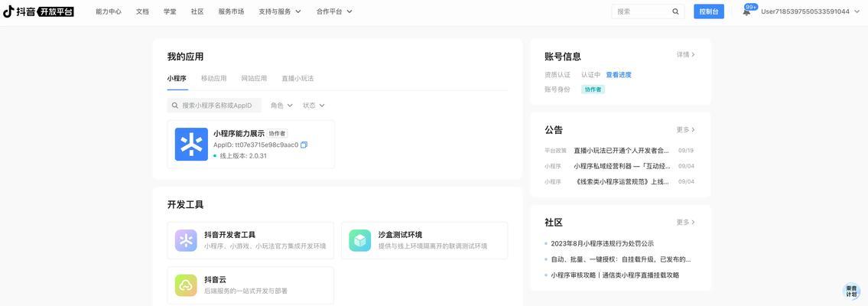Viewport: 868px width, 306px height.
Task: Click the 沙盒测试环境 cube icon
Action: click(360, 241)
